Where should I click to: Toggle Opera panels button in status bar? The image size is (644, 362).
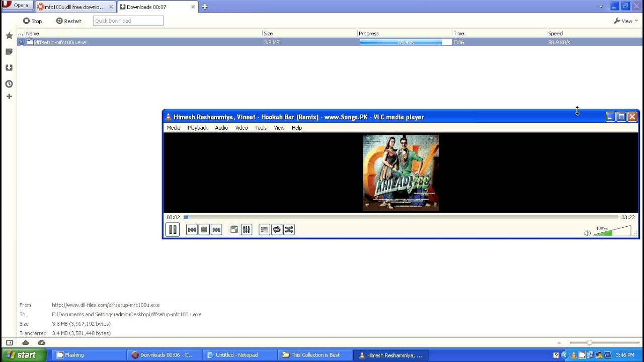coord(9,343)
